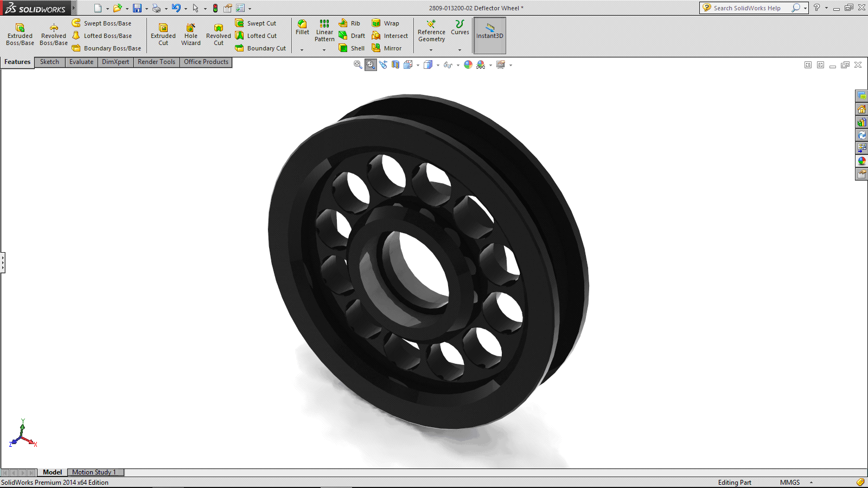868x488 pixels.
Task: Open the Custom Properties task pane tab
Action: (x=861, y=174)
